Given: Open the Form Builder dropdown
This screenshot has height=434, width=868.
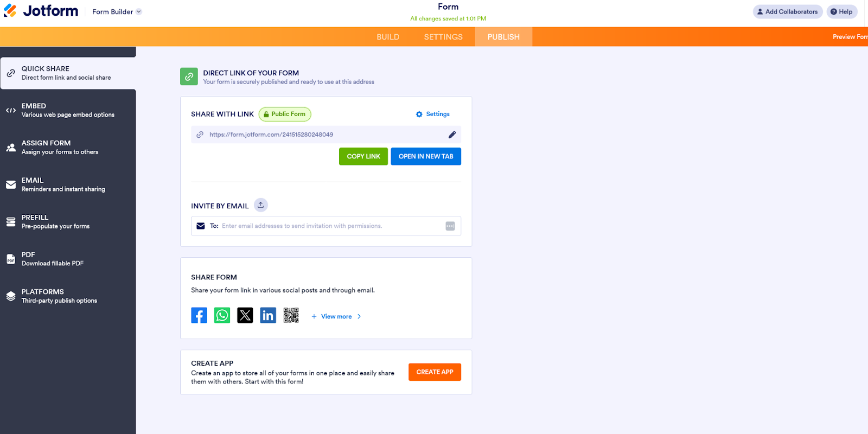Looking at the screenshot, I should pos(117,11).
